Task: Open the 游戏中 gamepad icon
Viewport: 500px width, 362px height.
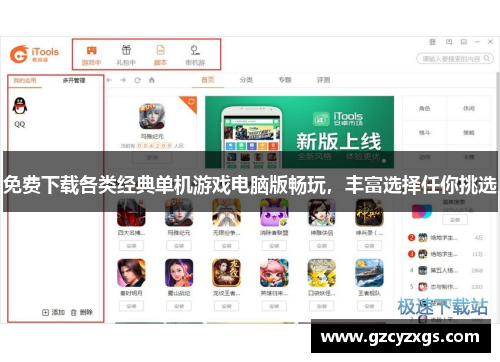Action: [91, 51]
